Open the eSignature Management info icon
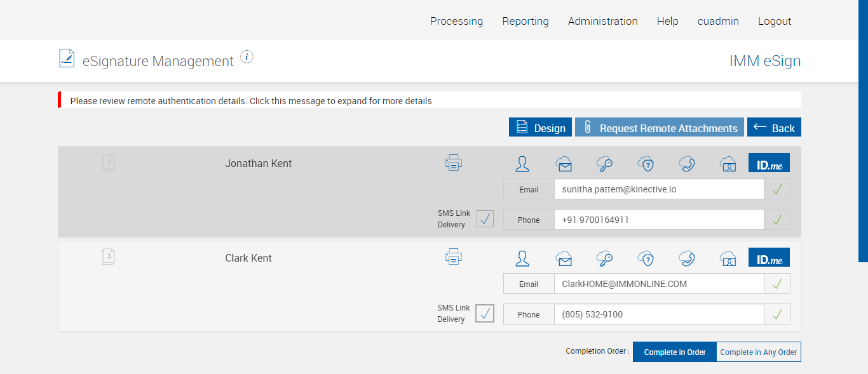Screen dimensions: 868x374 [247, 57]
